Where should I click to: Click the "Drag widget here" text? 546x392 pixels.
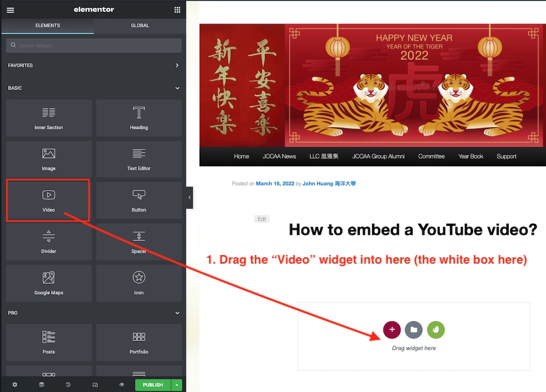point(414,348)
